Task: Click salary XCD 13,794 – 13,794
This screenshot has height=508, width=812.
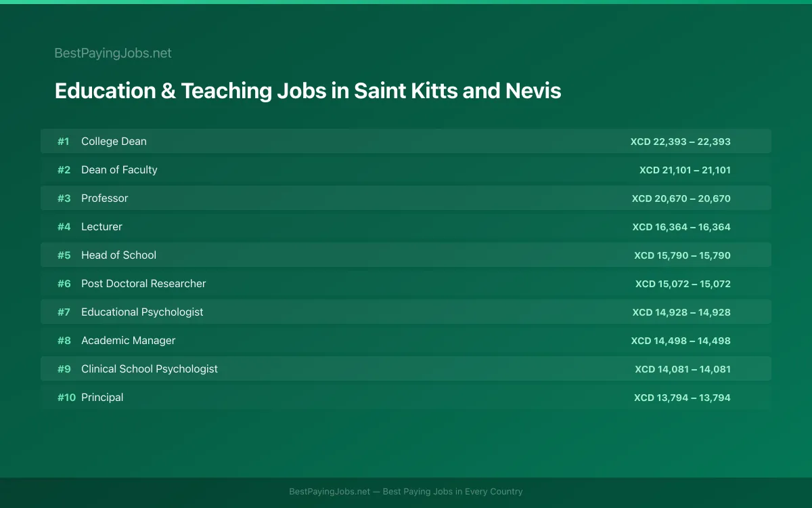Action: tap(682, 398)
